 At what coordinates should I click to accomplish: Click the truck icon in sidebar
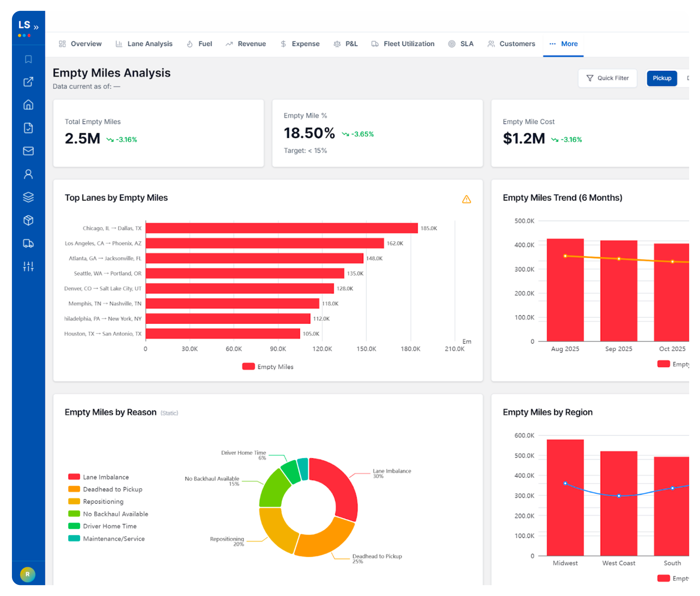click(x=28, y=243)
